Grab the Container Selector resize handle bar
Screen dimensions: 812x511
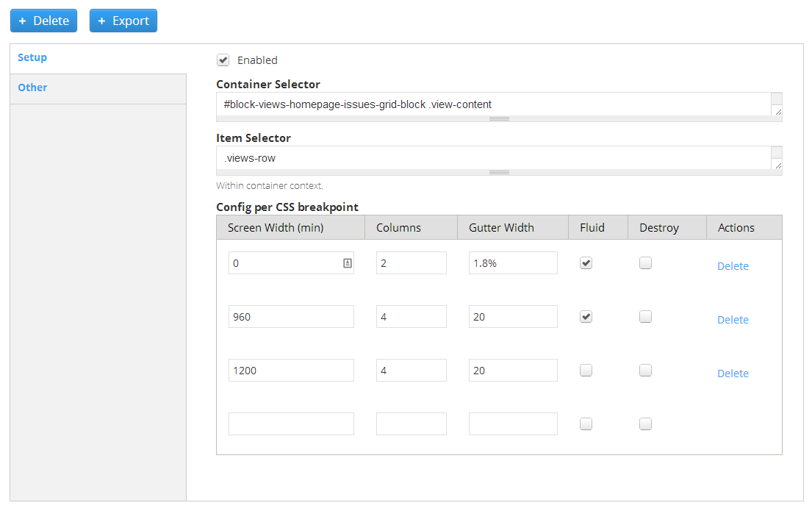click(499, 118)
